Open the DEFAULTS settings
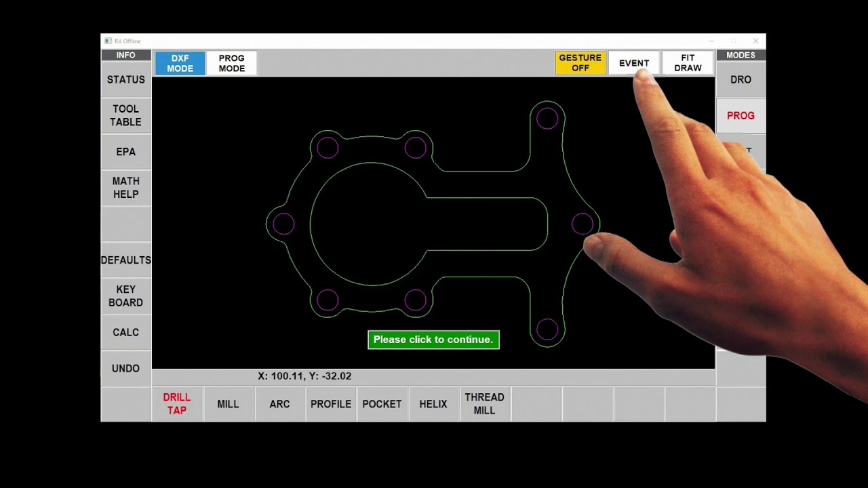This screenshot has width=868, height=488. [126, 260]
